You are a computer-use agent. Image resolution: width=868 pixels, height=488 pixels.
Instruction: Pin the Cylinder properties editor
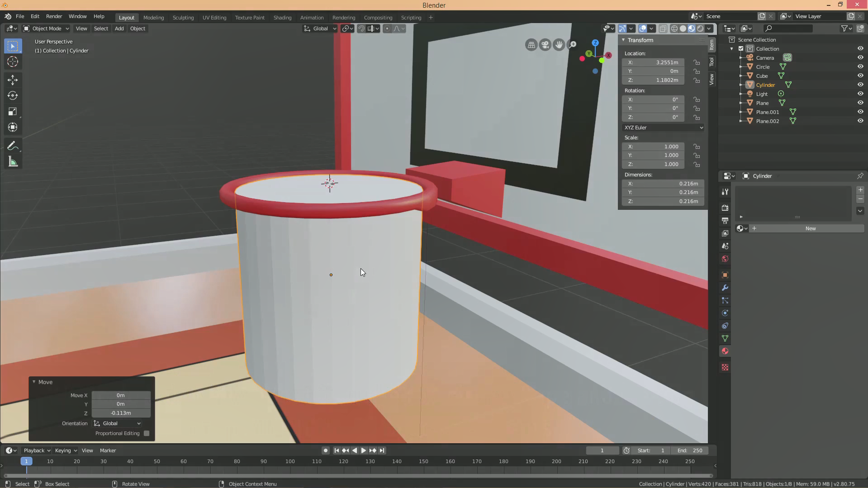(860, 176)
